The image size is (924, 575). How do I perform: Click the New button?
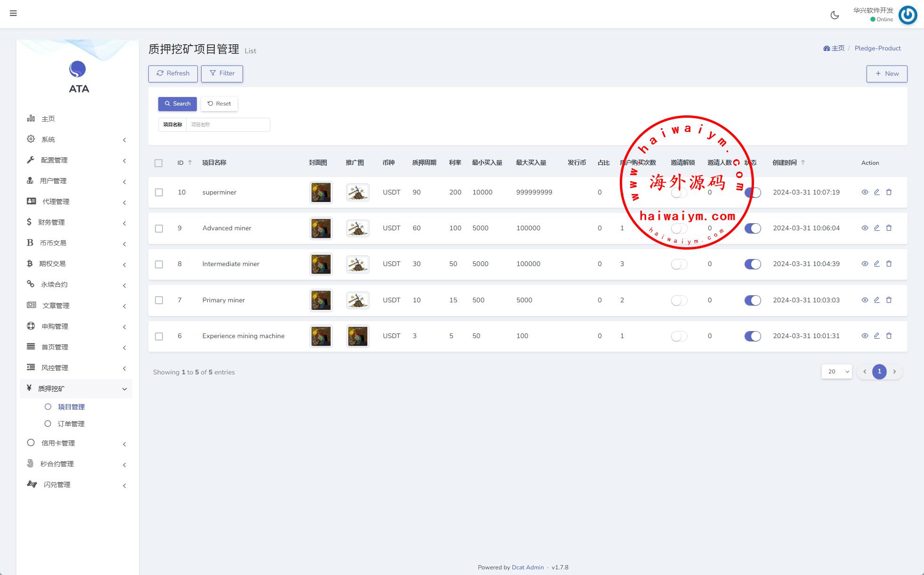(886, 73)
